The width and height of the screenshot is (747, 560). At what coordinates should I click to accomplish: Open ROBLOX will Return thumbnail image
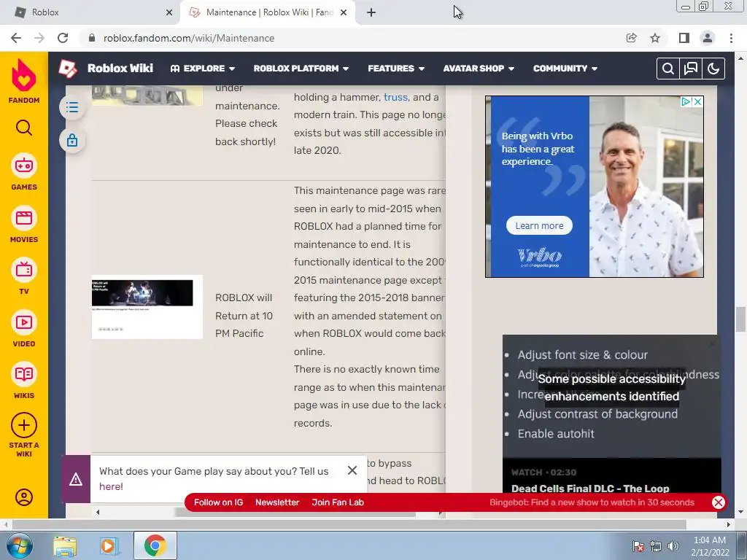[147, 307]
